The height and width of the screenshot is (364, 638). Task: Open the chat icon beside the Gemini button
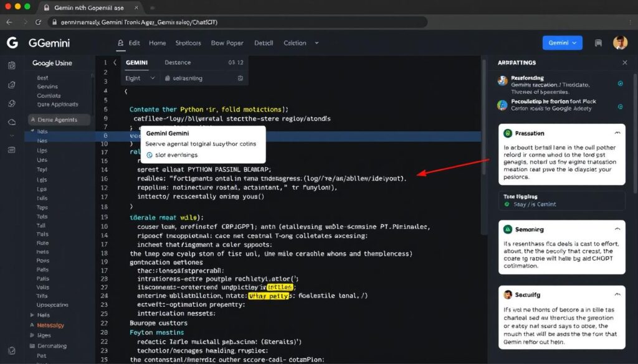[x=599, y=43]
